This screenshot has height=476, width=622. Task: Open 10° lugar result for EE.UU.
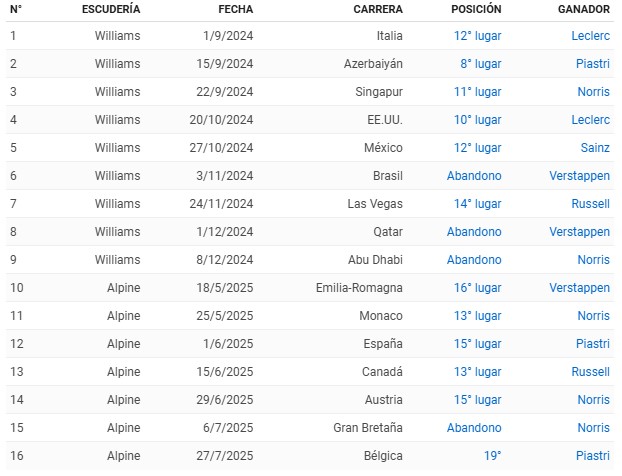(x=477, y=120)
